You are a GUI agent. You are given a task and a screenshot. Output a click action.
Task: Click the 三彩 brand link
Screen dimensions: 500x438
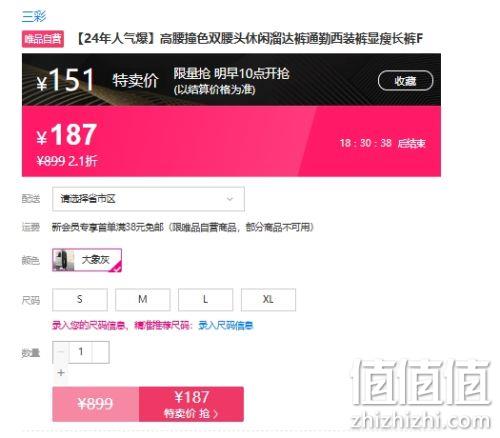[x=34, y=16]
